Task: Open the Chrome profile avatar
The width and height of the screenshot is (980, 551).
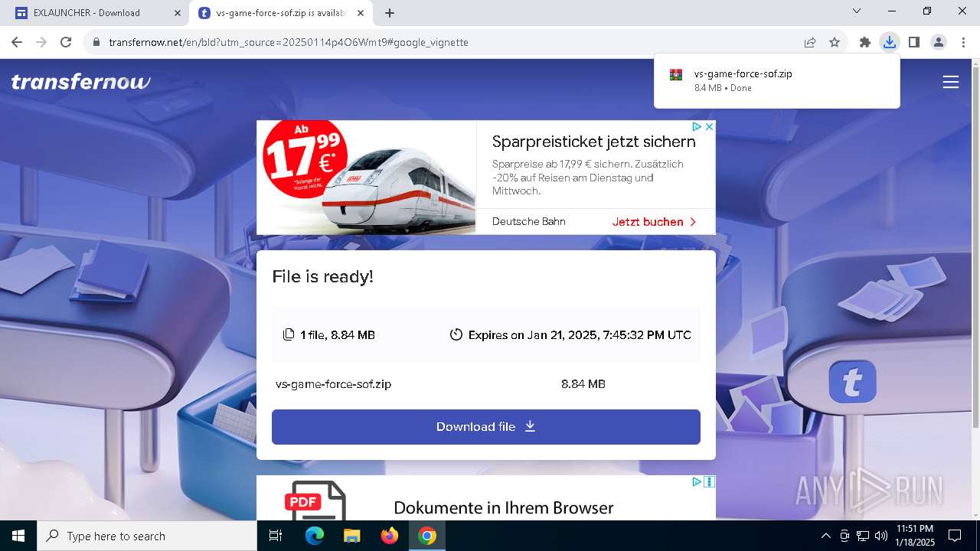Action: point(939,42)
